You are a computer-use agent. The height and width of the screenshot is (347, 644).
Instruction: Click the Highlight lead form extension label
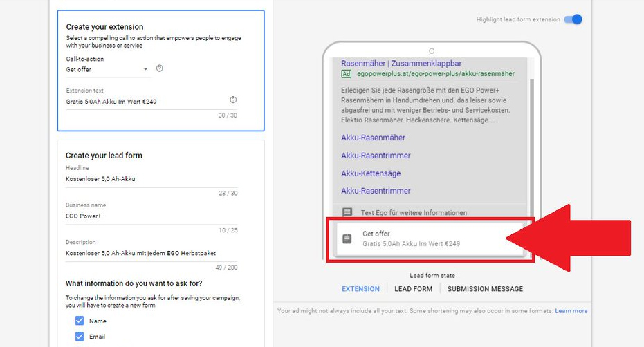click(x=518, y=19)
